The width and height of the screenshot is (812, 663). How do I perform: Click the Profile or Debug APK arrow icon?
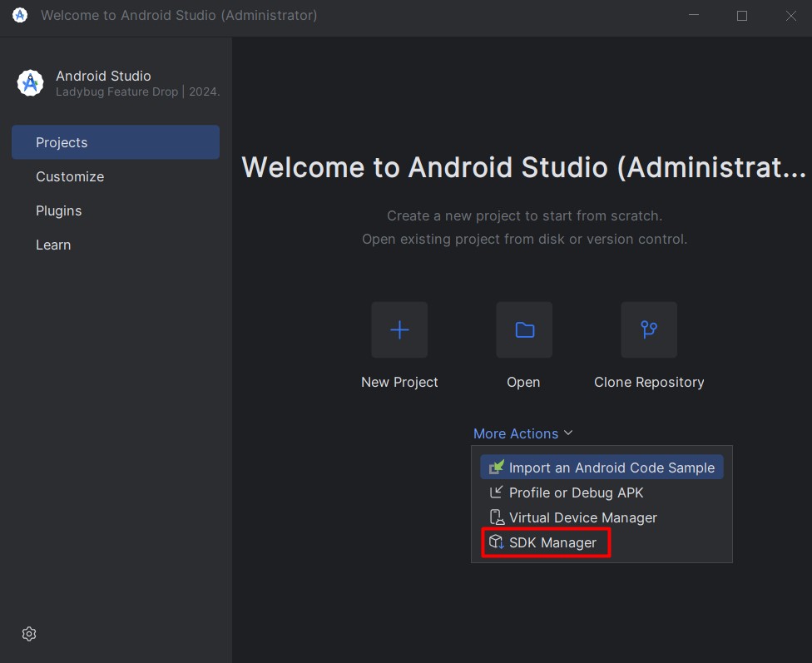(496, 492)
